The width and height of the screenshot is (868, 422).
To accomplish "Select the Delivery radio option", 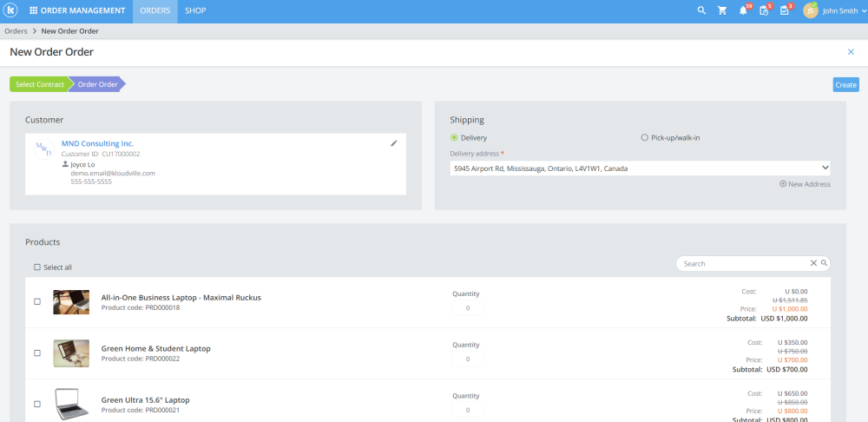I will click(454, 138).
